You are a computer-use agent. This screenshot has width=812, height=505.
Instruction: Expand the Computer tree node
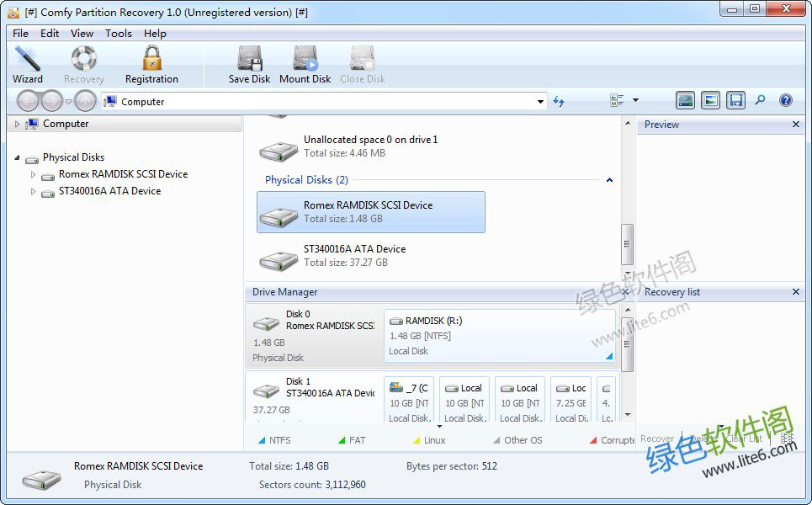[x=17, y=124]
